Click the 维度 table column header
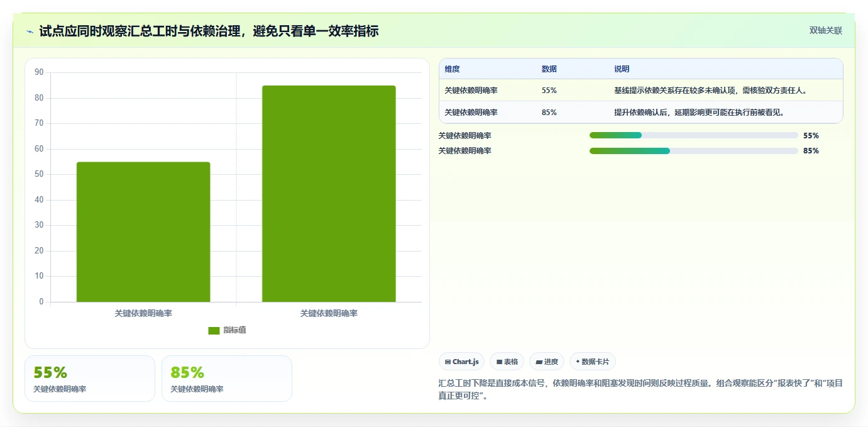 [452, 69]
